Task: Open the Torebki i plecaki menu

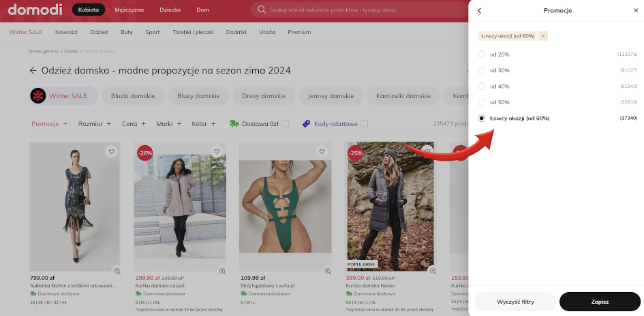Action: tap(193, 32)
